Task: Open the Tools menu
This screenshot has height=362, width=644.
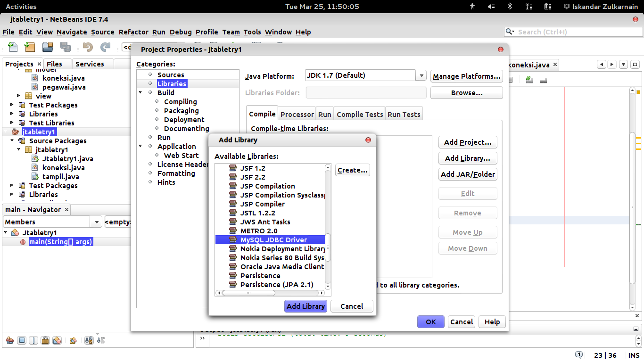Action: pos(252,32)
